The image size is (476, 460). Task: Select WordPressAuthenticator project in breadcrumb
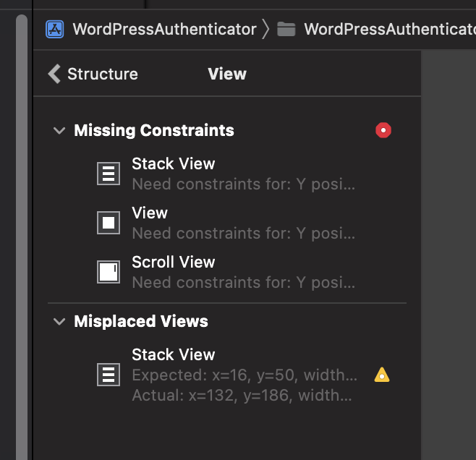[164, 29]
